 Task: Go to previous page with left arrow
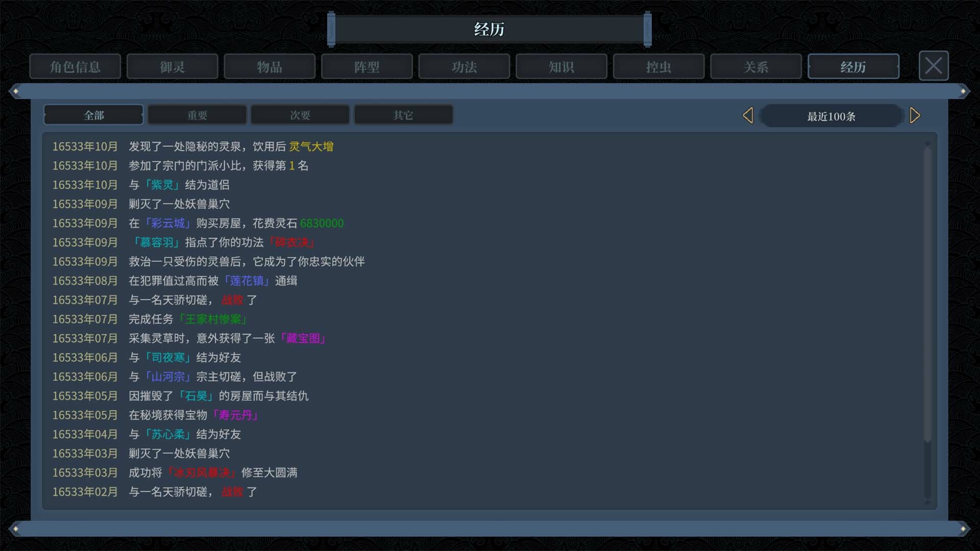[748, 115]
